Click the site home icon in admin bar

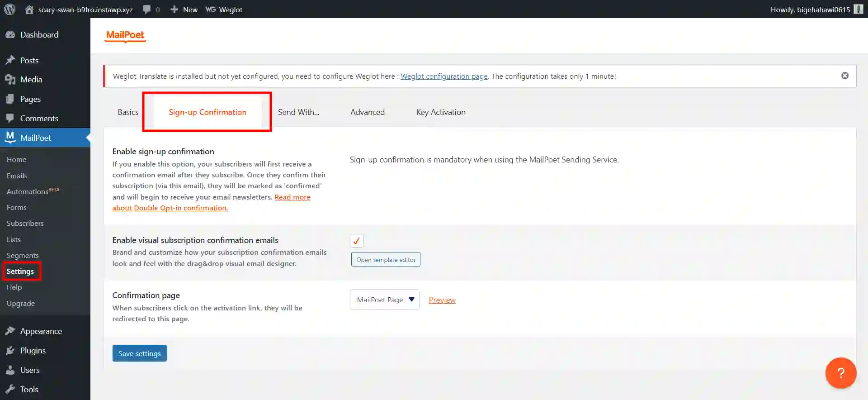(29, 10)
